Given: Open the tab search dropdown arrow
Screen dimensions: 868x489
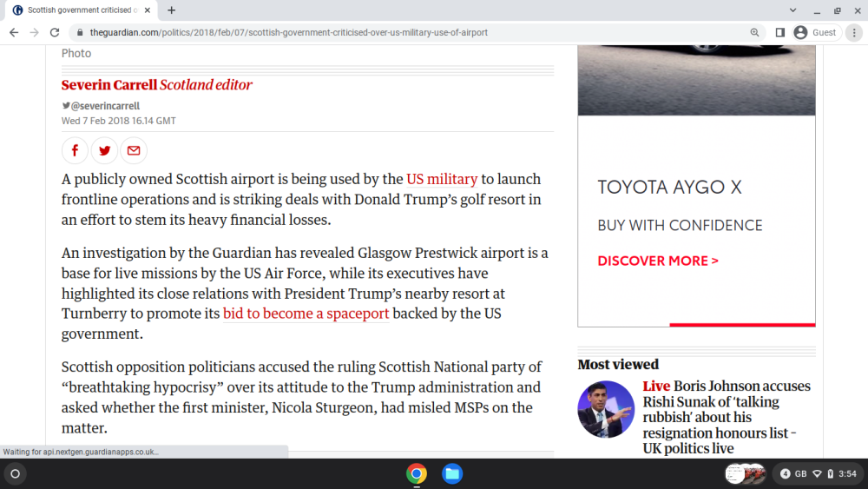Looking at the screenshot, I should [792, 10].
